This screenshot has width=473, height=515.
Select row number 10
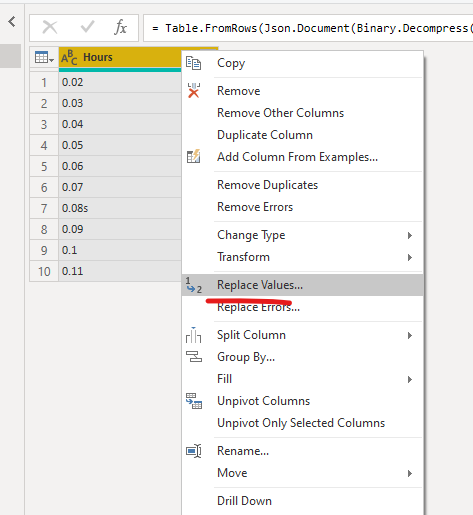(x=44, y=271)
